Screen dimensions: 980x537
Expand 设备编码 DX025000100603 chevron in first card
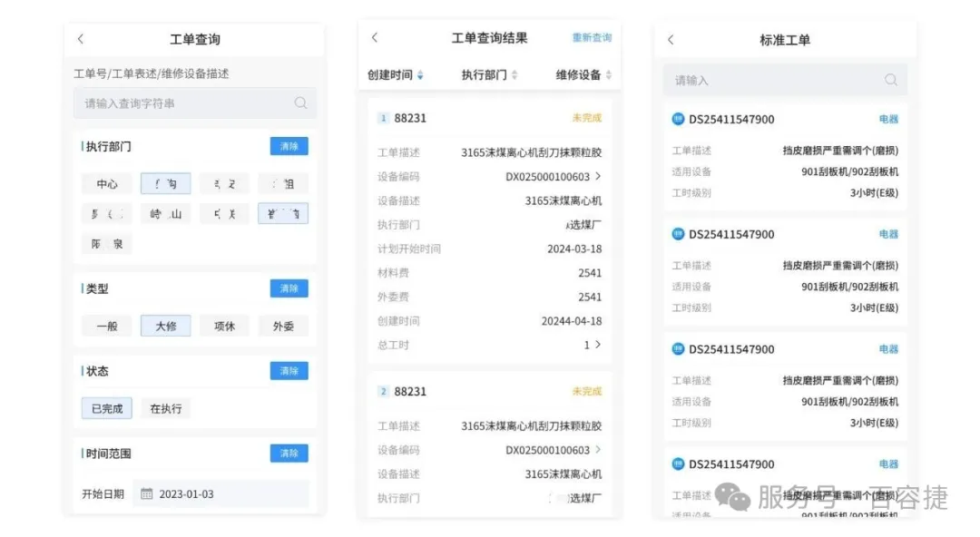click(x=598, y=176)
